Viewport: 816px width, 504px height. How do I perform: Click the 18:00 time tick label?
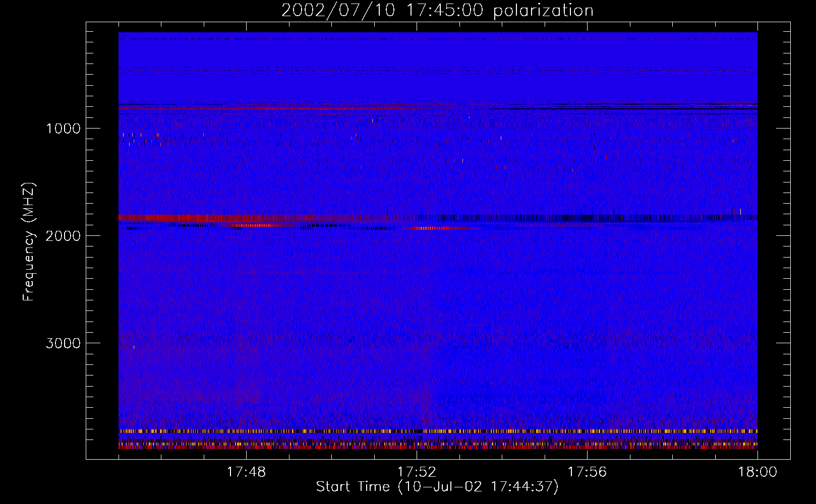click(757, 472)
